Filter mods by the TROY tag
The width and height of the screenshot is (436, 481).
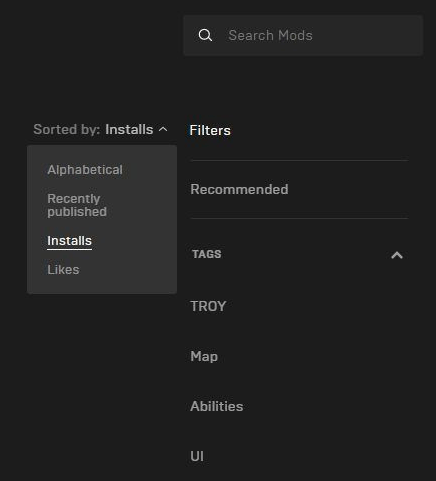pos(208,306)
